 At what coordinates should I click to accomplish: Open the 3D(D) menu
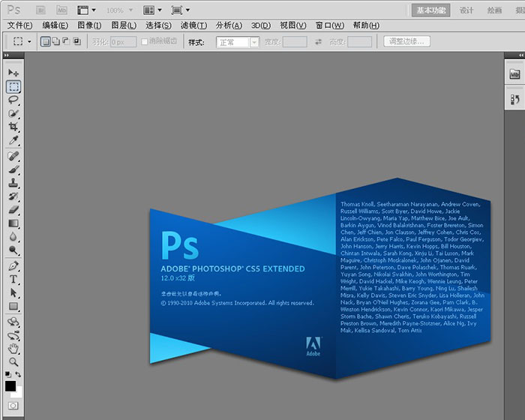click(261, 25)
